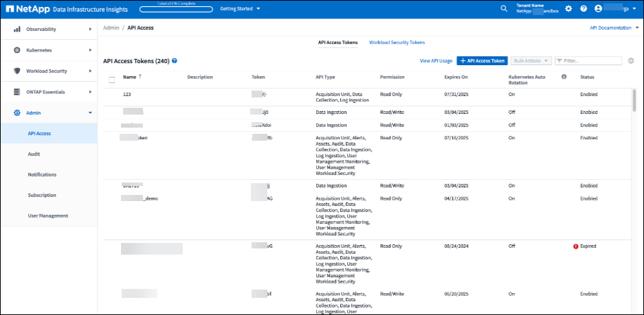Open table column settings gear icon
Viewport: 644px width, 315px height.
tap(631, 61)
